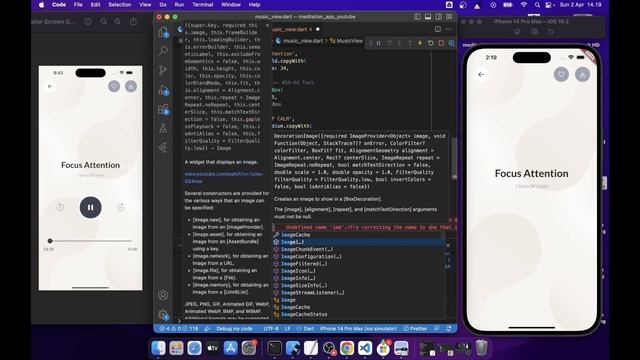Viewport: 640px width, 360px height.
Task: Select iPhone 14 Pro Max device in the status bar
Action: (358, 329)
